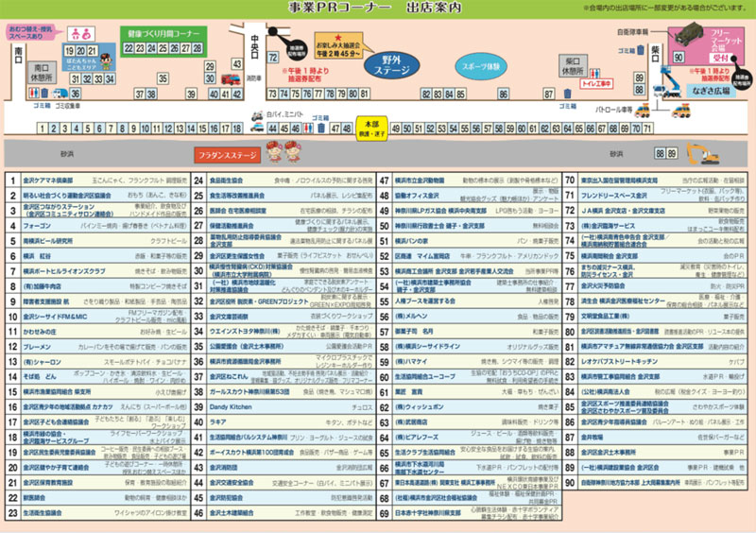The width and height of the screenshot is (756, 533).
Task: Click the 柴口休憩所 rest area box
Action: (x=571, y=65)
